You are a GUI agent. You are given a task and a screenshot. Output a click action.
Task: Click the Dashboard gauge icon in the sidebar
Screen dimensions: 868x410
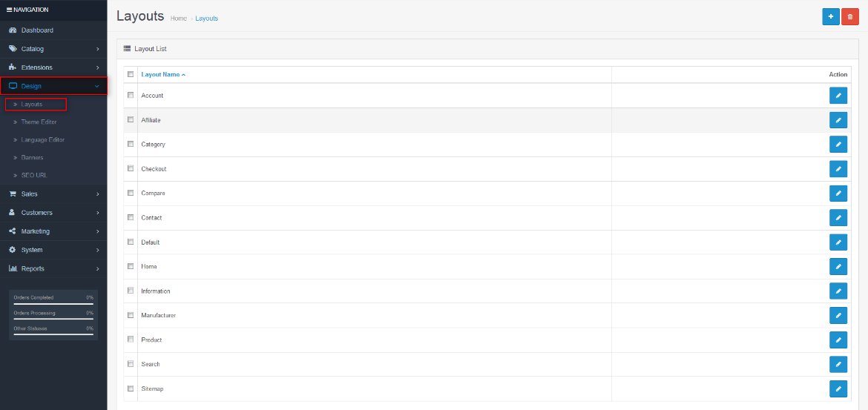13,30
